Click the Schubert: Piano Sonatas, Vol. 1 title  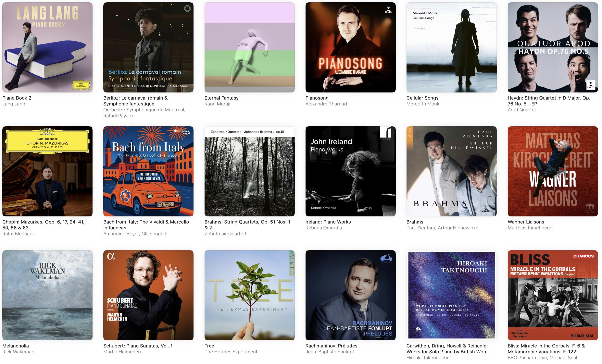138,346
